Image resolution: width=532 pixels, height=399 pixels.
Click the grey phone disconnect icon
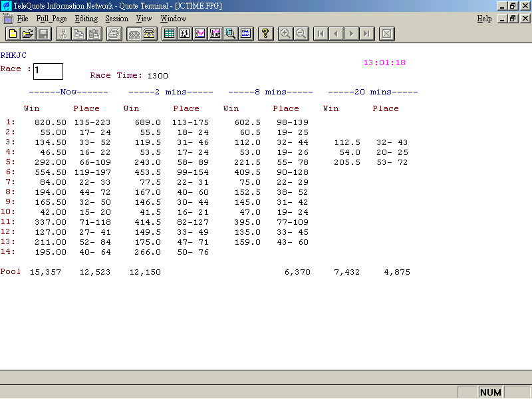[x=134, y=34]
